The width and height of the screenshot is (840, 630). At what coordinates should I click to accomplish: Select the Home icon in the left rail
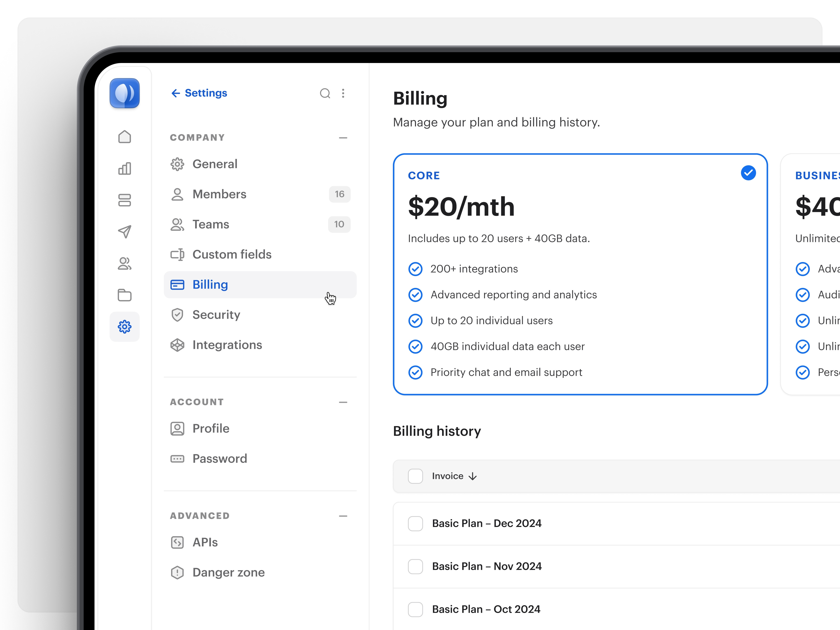pos(124,137)
